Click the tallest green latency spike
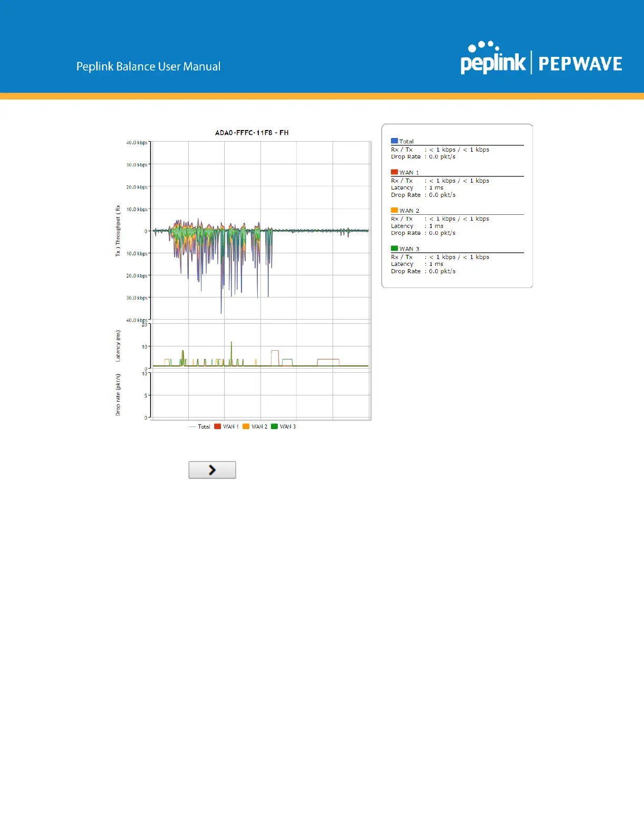This screenshot has height=834, width=644. tap(232, 343)
